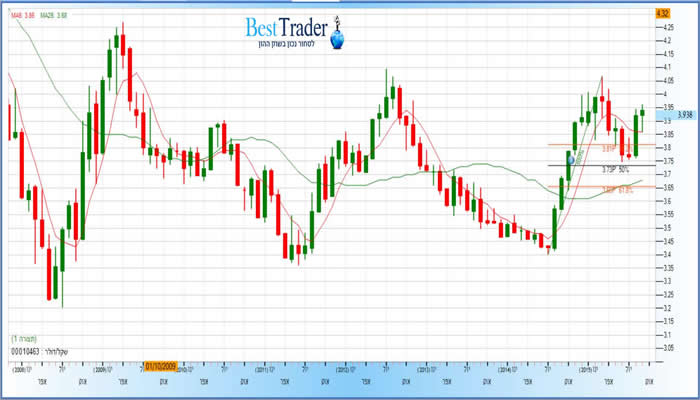
Task: Click the 3.81P Fibonacci level label
Action: point(609,148)
